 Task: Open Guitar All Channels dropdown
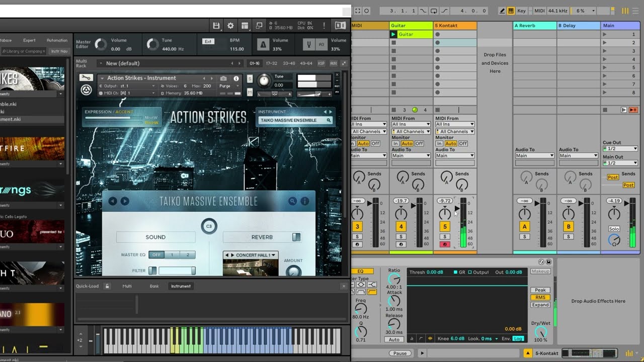(x=411, y=132)
